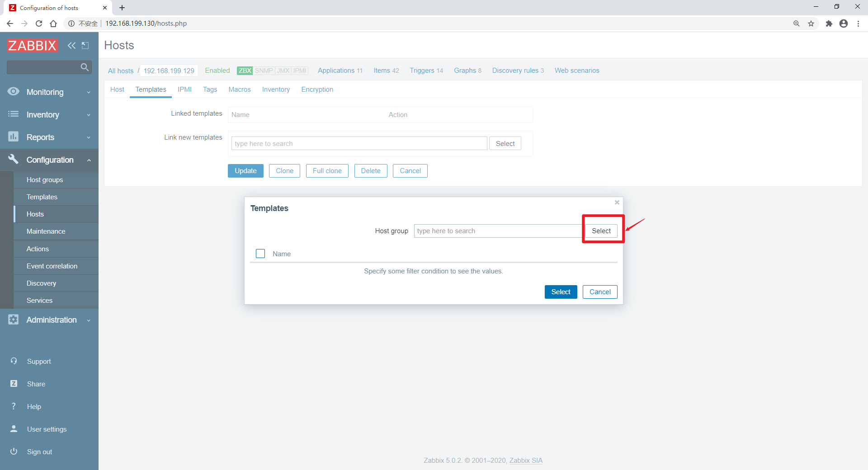Click the Help question mark icon

[14, 406]
